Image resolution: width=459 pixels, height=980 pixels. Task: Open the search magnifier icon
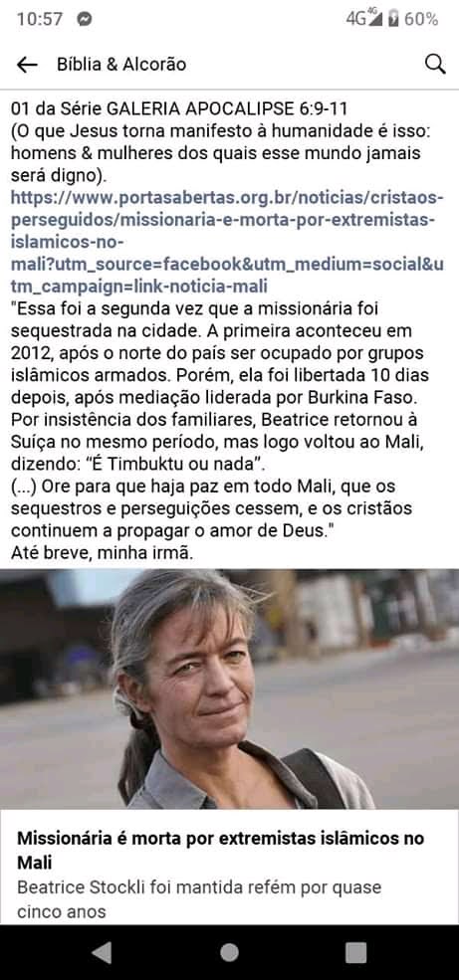(435, 65)
